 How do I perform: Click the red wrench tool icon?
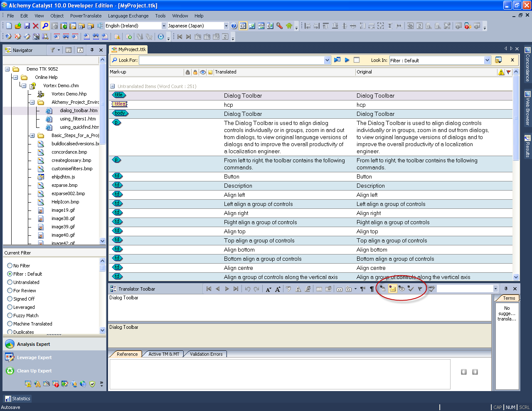[x=279, y=26]
